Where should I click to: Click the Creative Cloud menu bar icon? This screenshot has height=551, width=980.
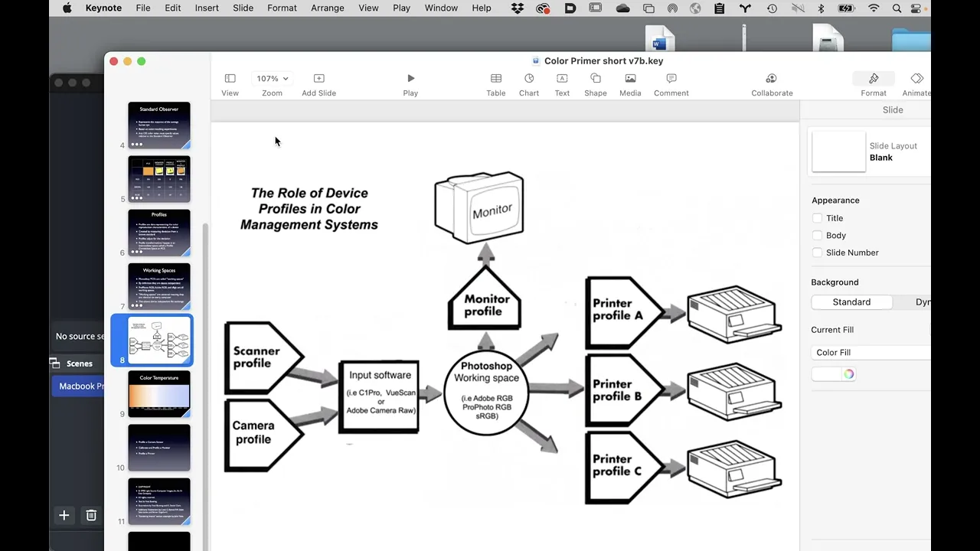544,8
